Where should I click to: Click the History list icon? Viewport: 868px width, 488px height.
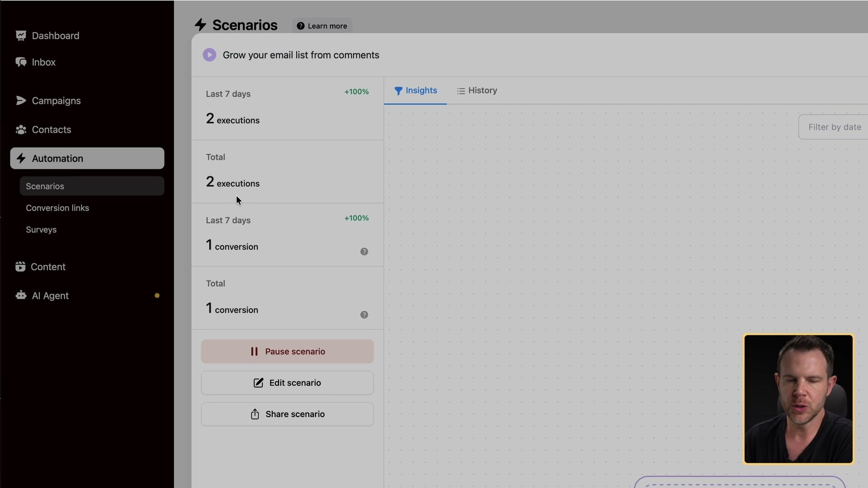(461, 91)
